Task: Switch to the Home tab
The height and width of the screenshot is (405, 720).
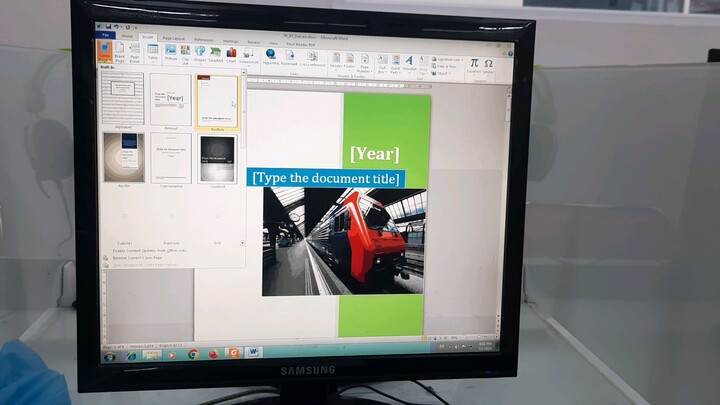Action: click(x=127, y=36)
